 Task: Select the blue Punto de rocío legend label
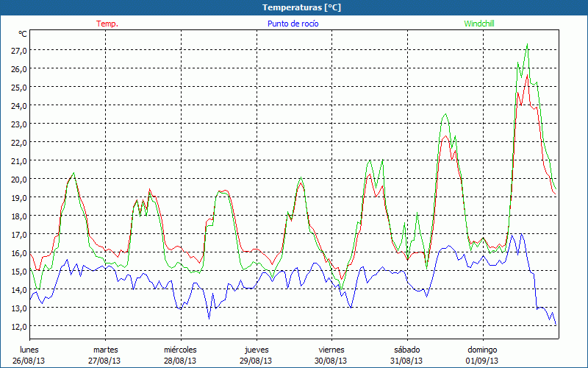click(x=293, y=24)
